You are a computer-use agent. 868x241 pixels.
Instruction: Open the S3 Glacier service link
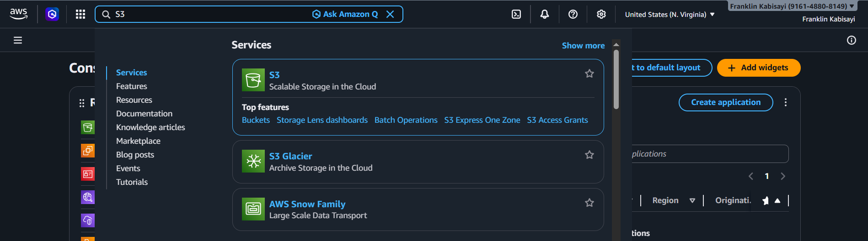click(290, 156)
